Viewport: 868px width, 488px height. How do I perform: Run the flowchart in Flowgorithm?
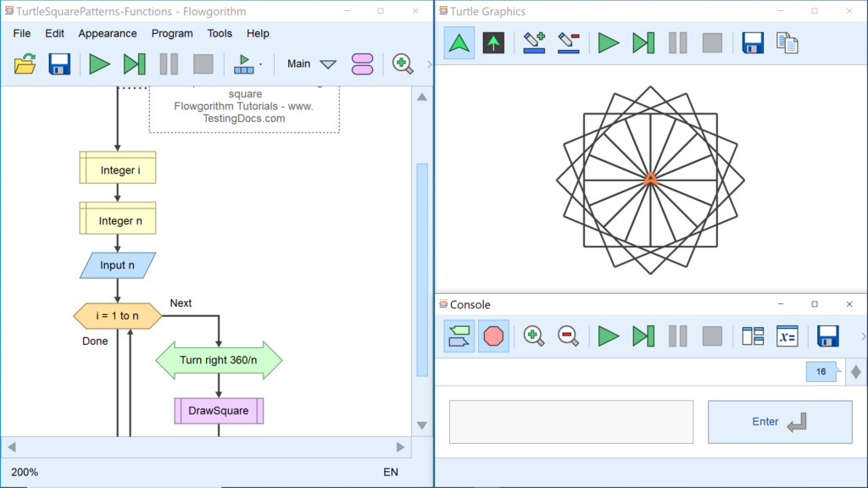coord(99,64)
